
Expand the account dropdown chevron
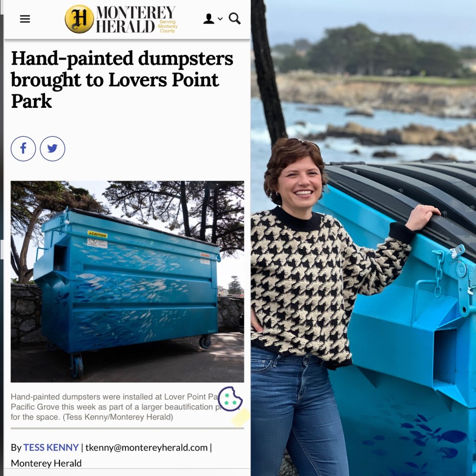(x=220, y=19)
